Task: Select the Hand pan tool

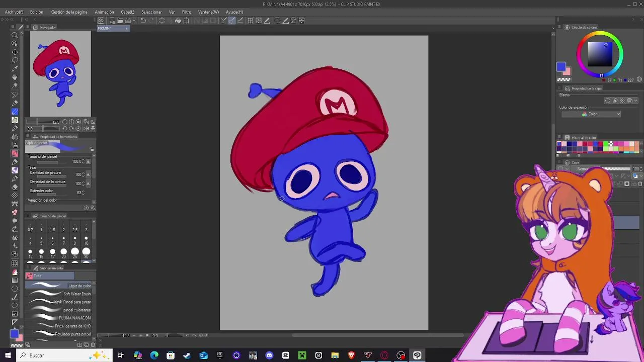Action: pyautogui.click(x=15, y=77)
